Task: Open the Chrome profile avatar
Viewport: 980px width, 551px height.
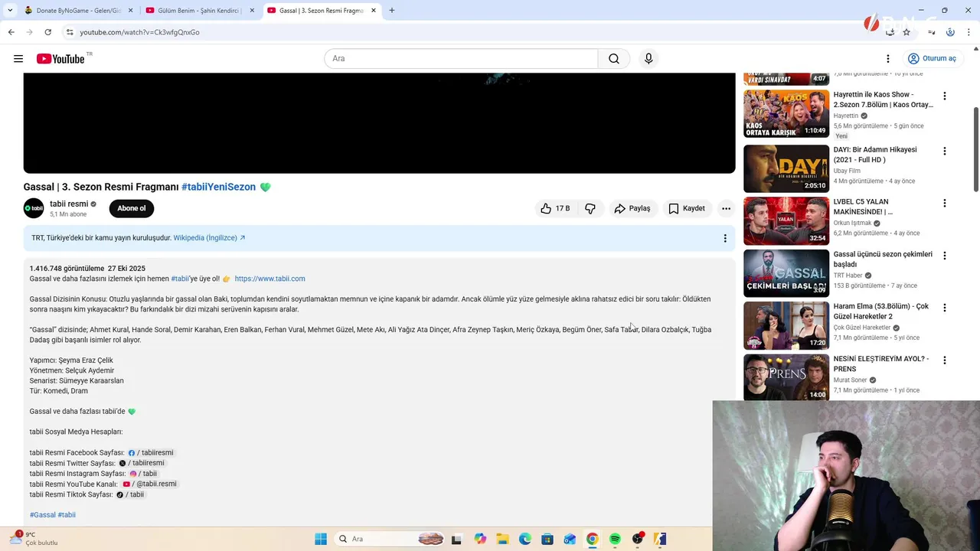Action: pos(950,32)
